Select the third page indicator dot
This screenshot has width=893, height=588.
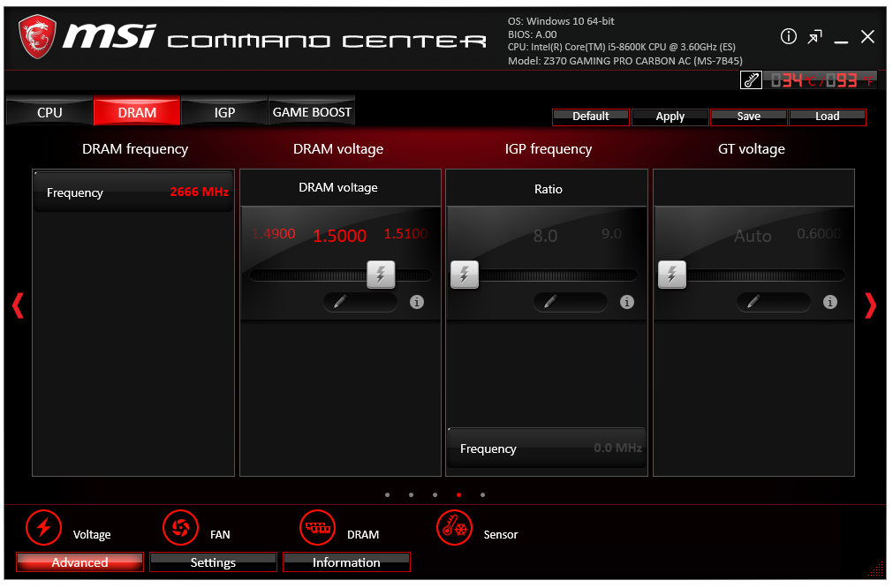click(435, 494)
